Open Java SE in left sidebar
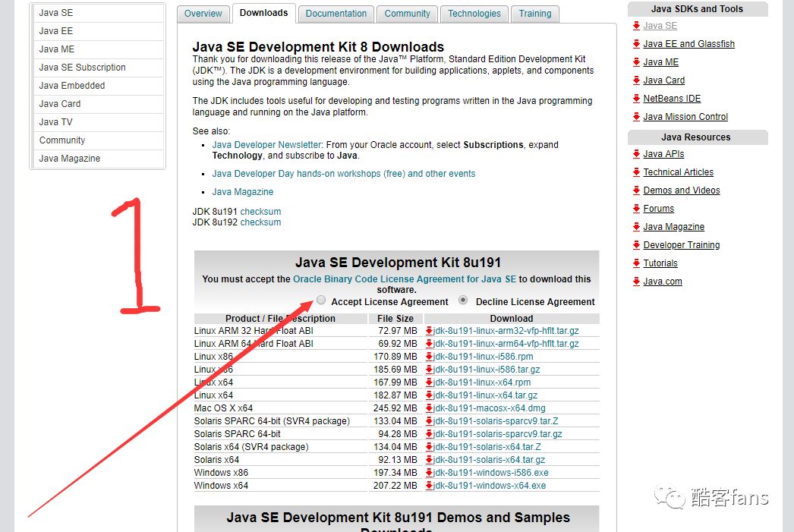This screenshot has height=532, width=794. click(98, 13)
